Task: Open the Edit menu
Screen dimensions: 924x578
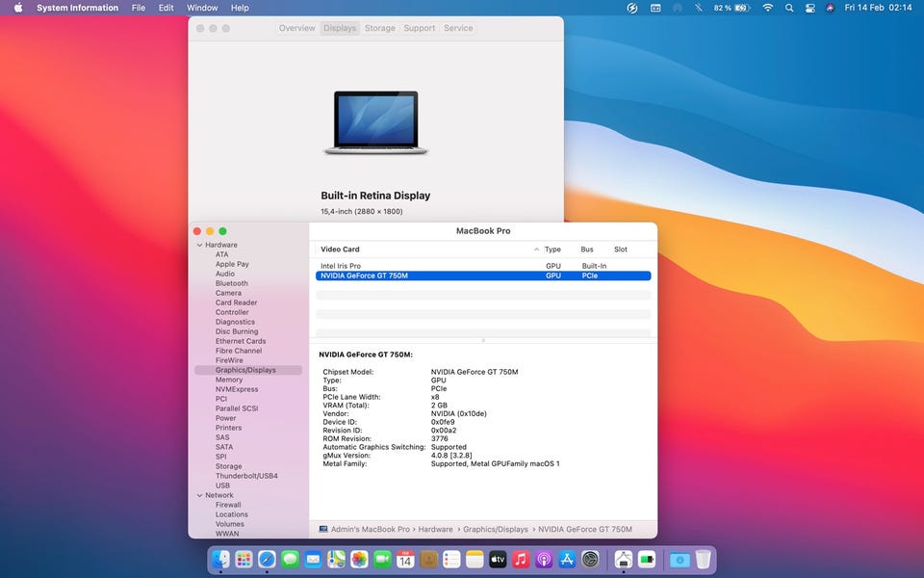Action: 167,8
